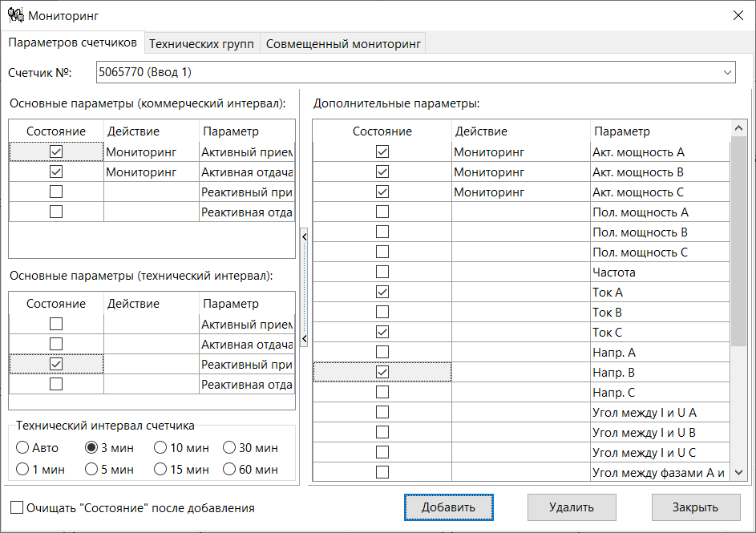Disable monitoring checkbox for Активный прием
This screenshot has width=756, height=533.
click(55, 151)
